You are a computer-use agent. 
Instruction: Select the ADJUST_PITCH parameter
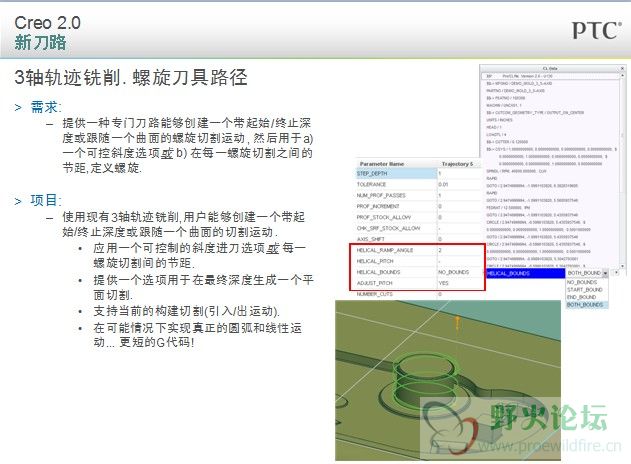point(374,283)
